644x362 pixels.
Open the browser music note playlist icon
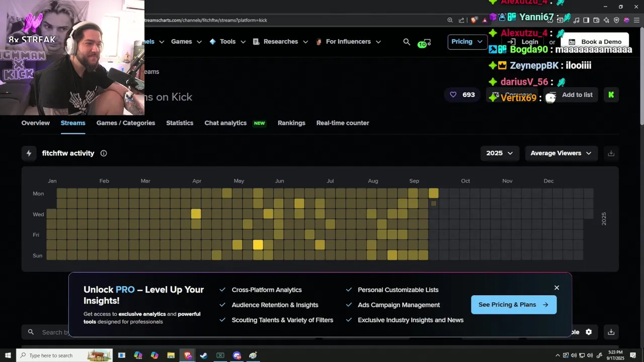tap(577, 20)
